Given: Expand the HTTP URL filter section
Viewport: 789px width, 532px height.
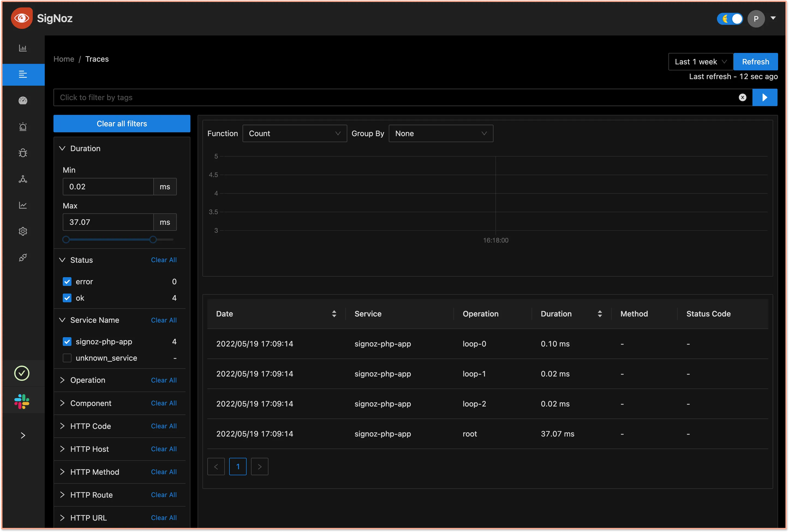Looking at the screenshot, I should pyautogui.click(x=62, y=518).
